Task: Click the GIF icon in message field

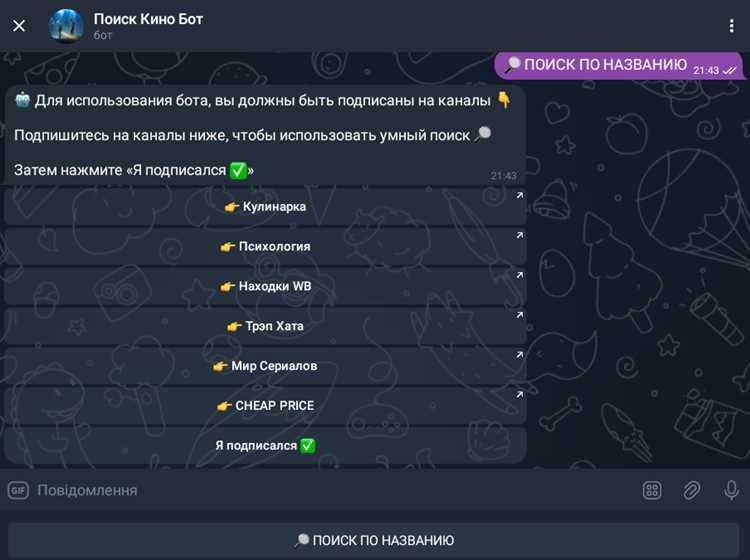Action: coord(18,490)
